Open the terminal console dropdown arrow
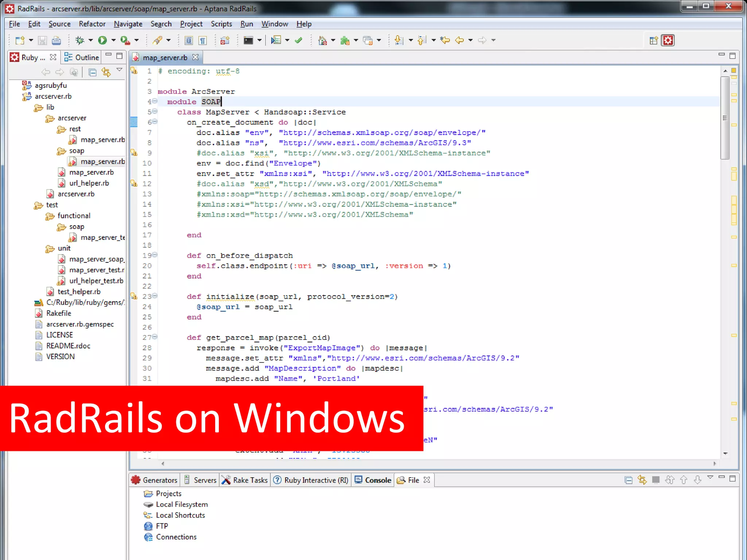Image resolution: width=747 pixels, height=560 pixels. (259, 40)
